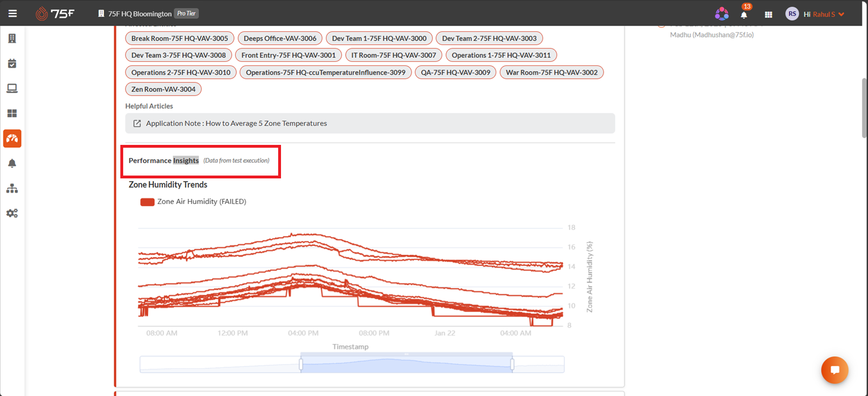
Task: Open notifications bell with 13 badge
Action: (744, 14)
